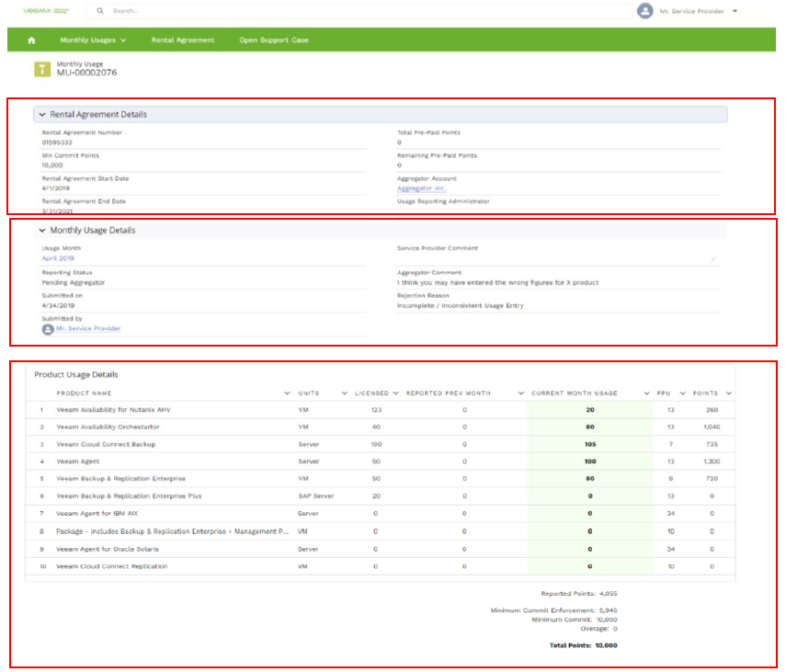Open Reported Prev Month column dropdown
This screenshot has height=672, width=786.
click(x=521, y=393)
